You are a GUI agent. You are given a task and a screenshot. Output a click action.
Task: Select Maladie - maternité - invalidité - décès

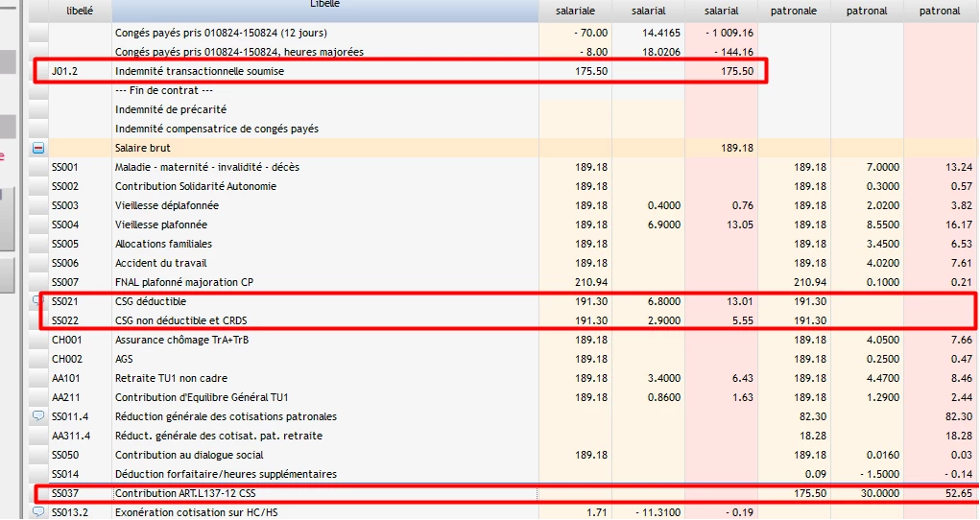coord(207,168)
